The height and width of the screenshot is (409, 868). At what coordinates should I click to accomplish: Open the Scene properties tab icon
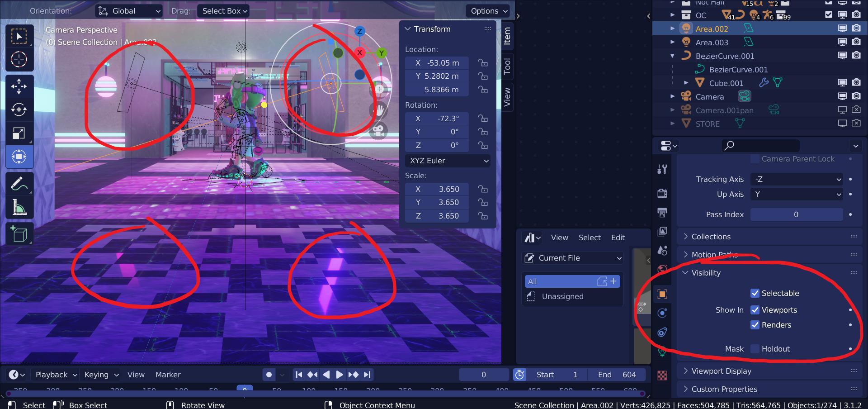(662, 250)
